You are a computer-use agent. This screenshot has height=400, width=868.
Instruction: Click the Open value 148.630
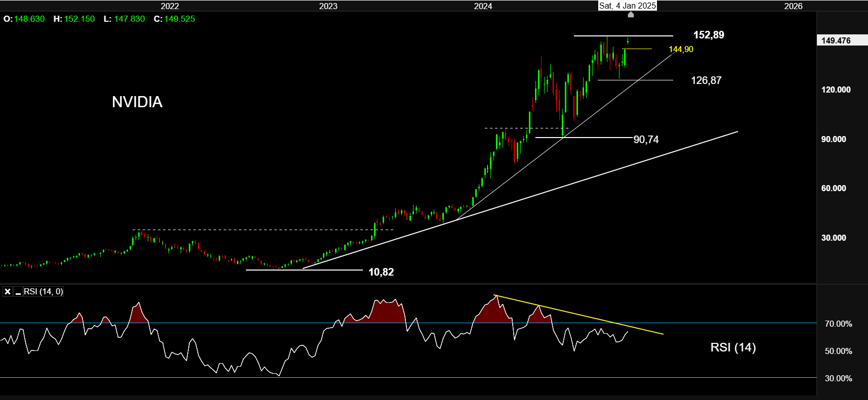click(29, 19)
